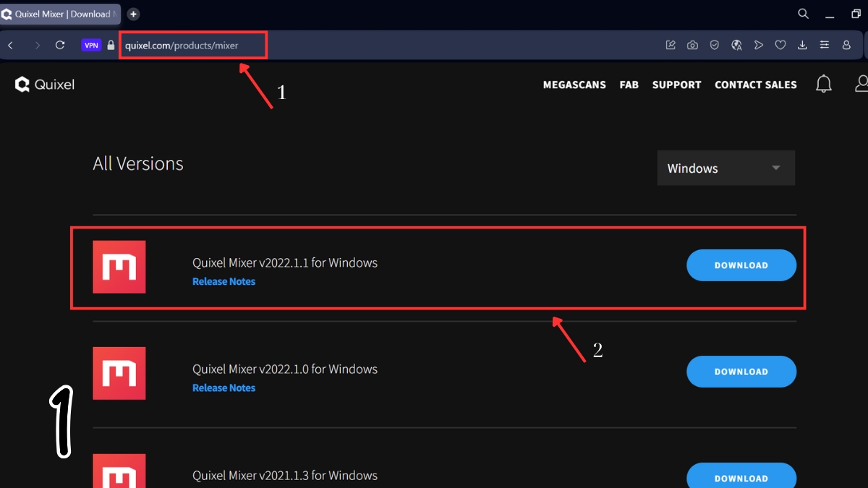Screen dimensions: 868x488
Task: Open the pinboard icon in address bar
Action: (x=671, y=45)
